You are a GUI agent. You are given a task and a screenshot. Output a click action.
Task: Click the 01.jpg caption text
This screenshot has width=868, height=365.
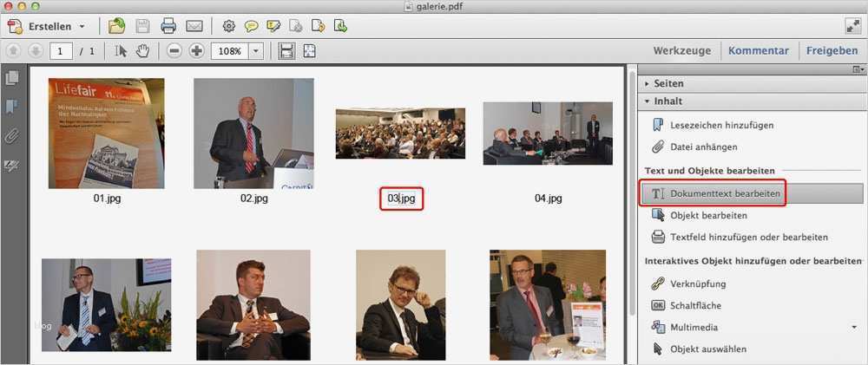click(106, 199)
